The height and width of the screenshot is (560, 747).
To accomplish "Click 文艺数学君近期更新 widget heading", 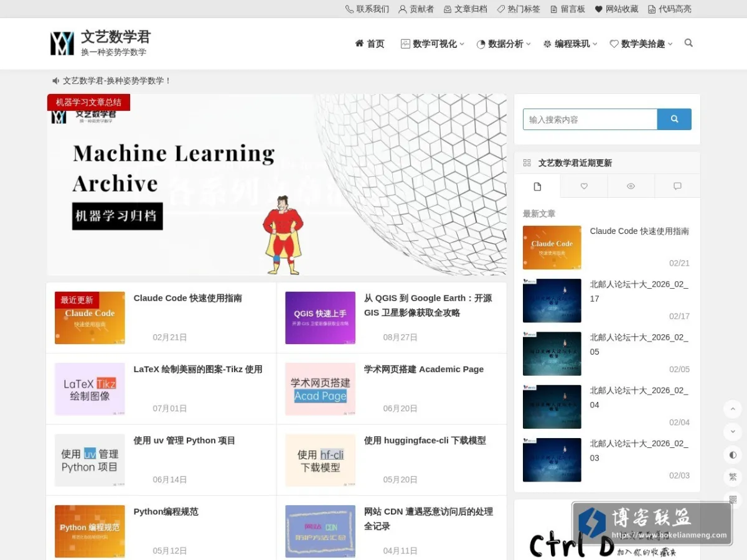I will pos(575,163).
